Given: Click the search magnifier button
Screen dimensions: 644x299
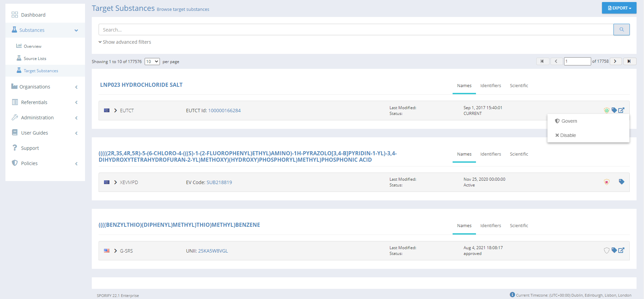Looking at the screenshot, I should click(621, 29).
